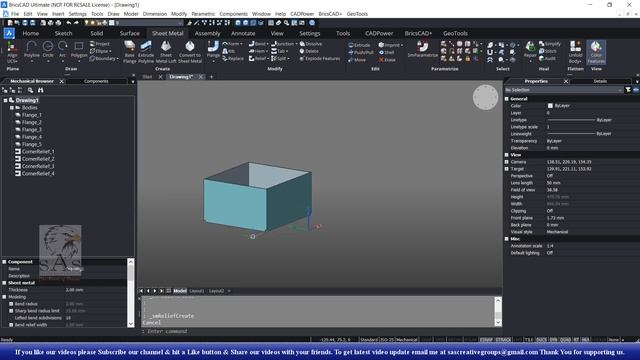Image resolution: width=640 pixels, height=360 pixels.
Task: Open the Sheet Metal ribbon tab
Action: coord(167,33)
